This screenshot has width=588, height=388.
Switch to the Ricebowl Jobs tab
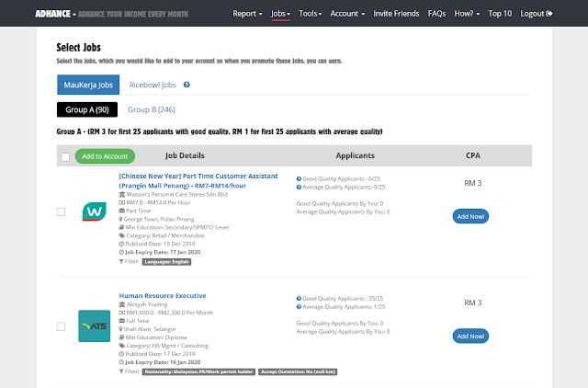[153, 85]
